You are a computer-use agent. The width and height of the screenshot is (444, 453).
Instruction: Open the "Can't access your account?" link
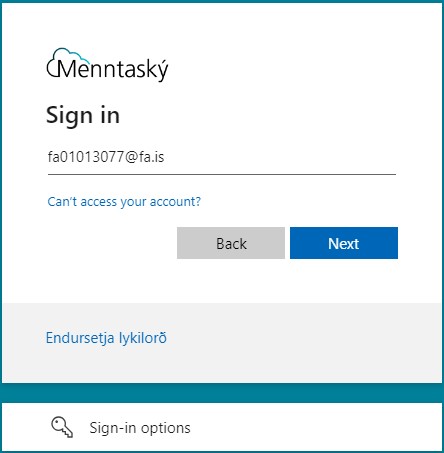coord(124,202)
